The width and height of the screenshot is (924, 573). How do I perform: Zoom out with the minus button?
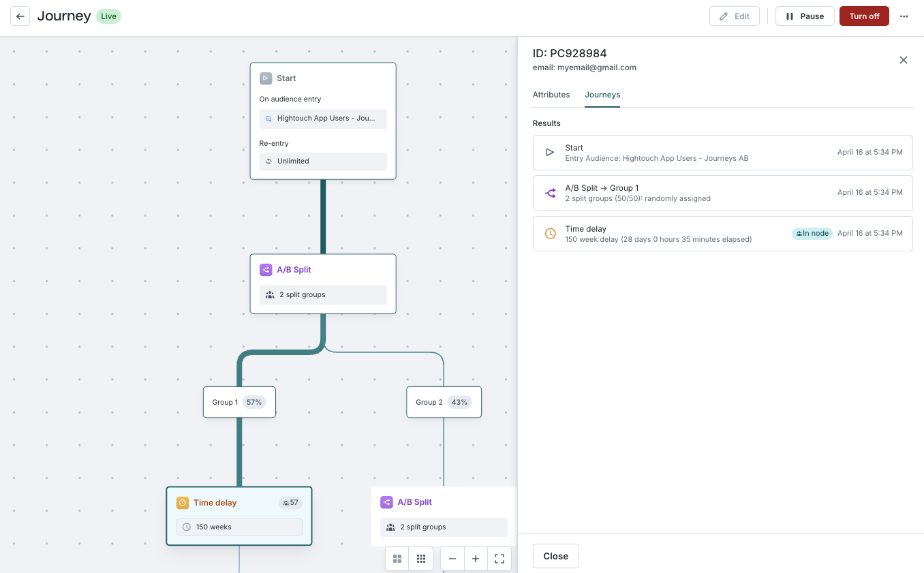coord(452,559)
